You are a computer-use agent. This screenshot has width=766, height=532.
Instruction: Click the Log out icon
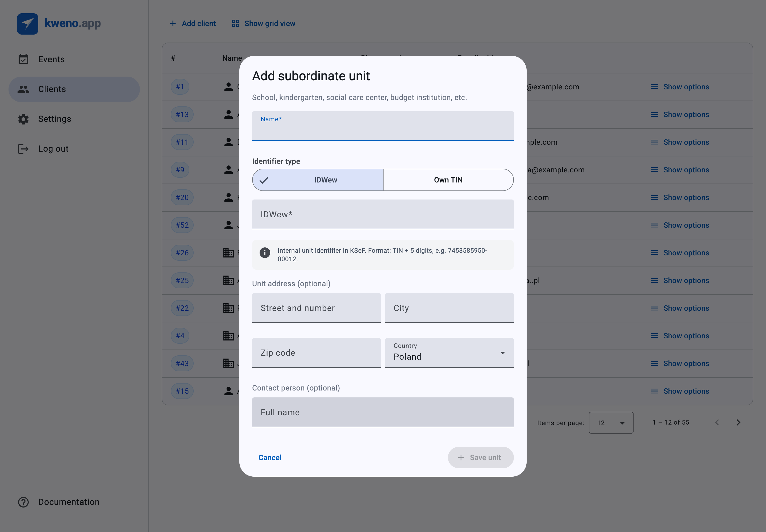pyautogui.click(x=23, y=149)
